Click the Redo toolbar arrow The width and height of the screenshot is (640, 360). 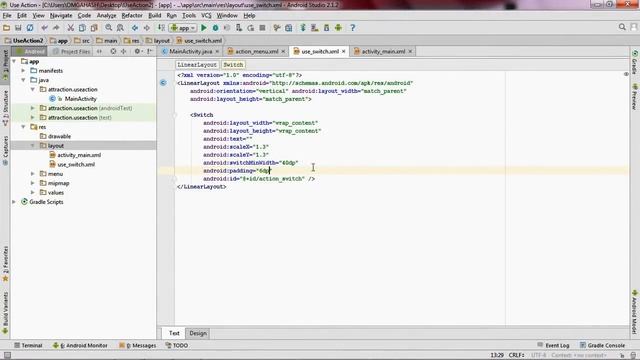pos(56,28)
